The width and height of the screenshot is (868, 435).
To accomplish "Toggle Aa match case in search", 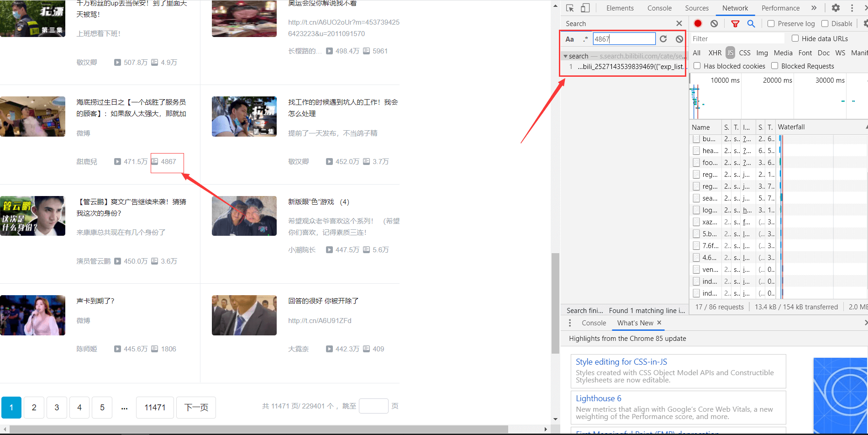I will point(570,39).
